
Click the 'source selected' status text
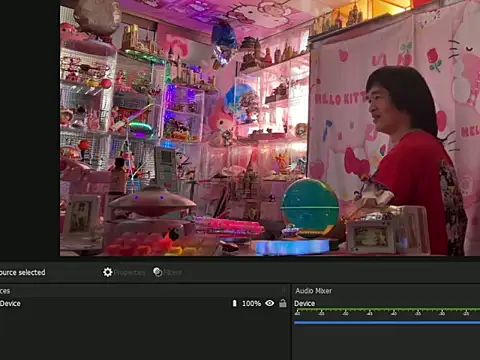coord(23,272)
